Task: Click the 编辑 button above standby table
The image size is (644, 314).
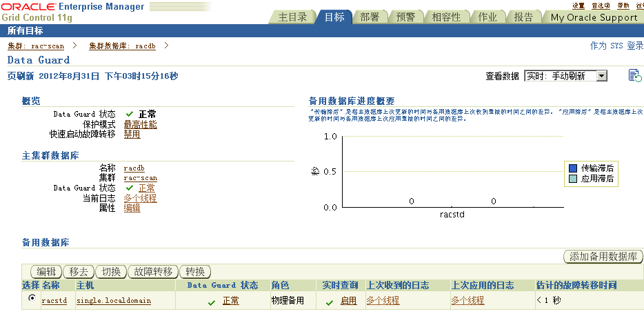Action: (46, 272)
